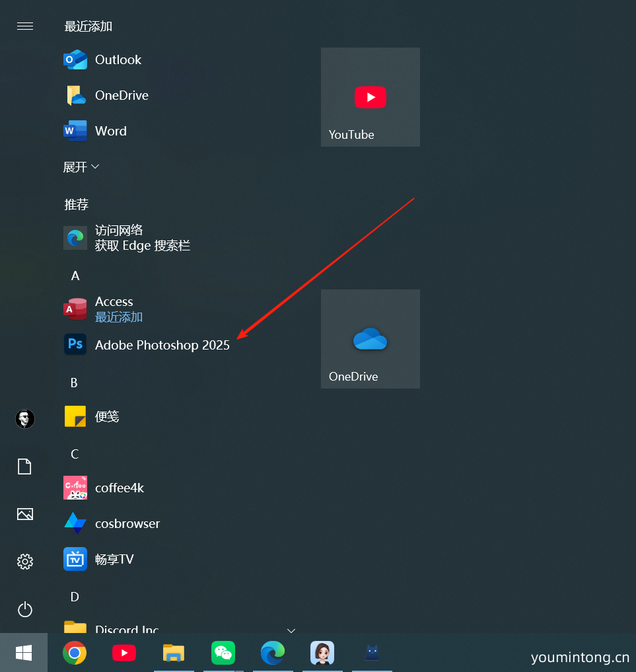Open Google Chrome from the taskbar
The width and height of the screenshot is (636, 672).
pyautogui.click(x=75, y=653)
